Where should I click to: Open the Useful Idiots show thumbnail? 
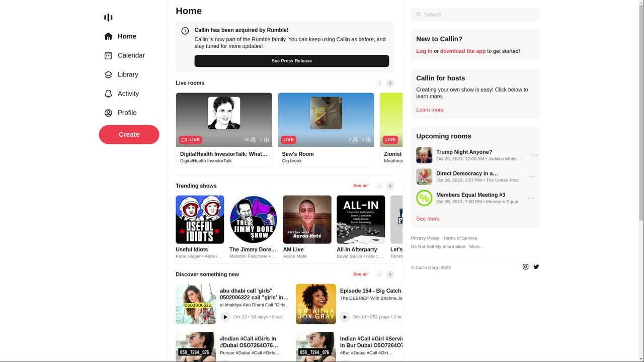coord(200,220)
